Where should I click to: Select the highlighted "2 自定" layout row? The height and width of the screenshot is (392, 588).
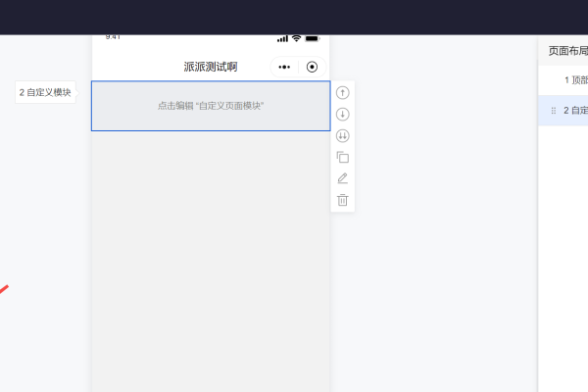tap(563, 111)
